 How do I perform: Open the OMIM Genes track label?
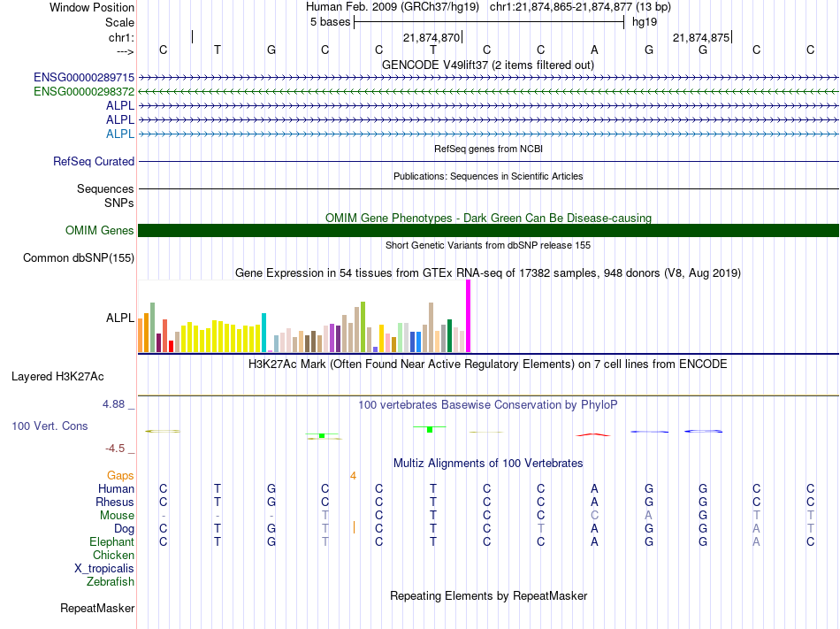[x=100, y=231]
